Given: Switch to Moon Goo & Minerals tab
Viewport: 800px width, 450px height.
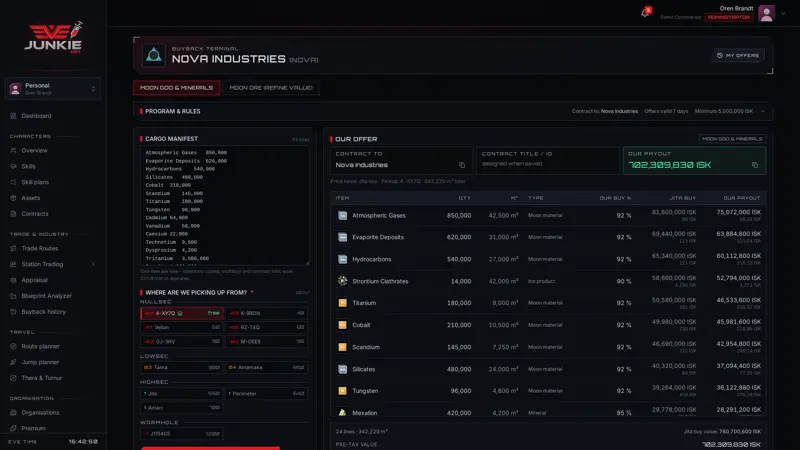Looking at the screenshot, I should (177, 88).
